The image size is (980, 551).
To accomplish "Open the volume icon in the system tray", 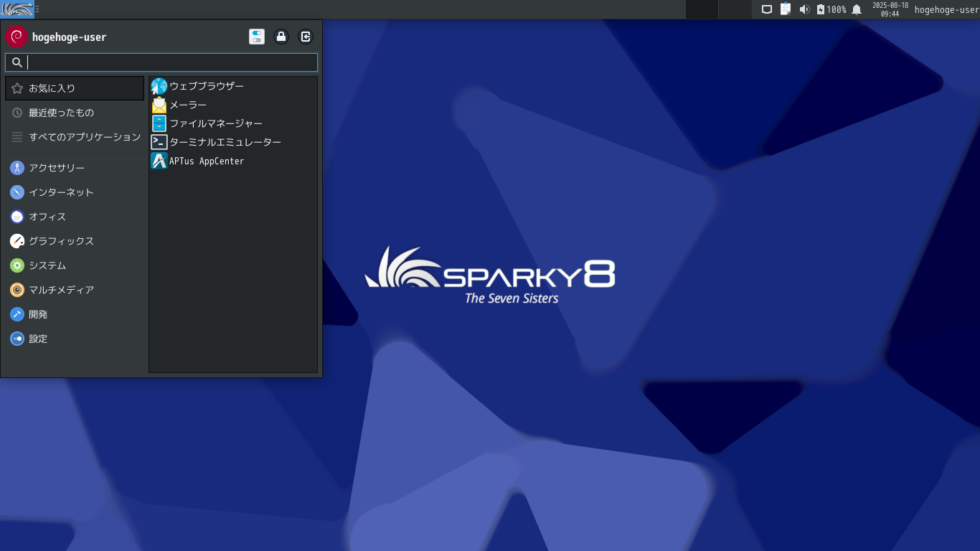I will pos(804,9).
